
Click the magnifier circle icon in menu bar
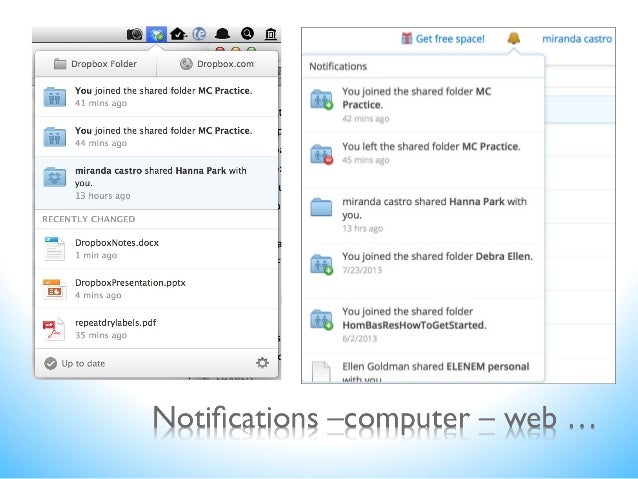(x=247, y=33)
